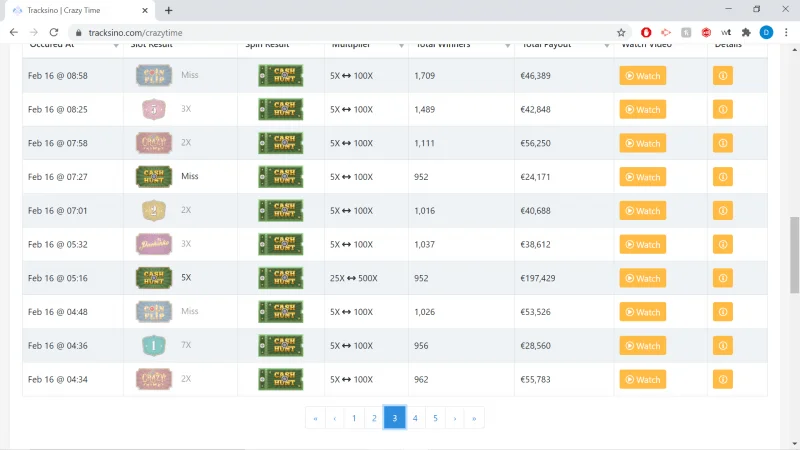Click Cash Hunt spin result in 05:16 row
Screen dimensions: 800x450
coord(281,278)
